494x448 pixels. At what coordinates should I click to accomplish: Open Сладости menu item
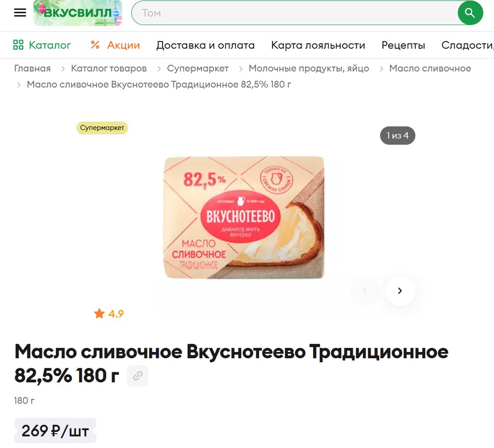coord(467,45)
